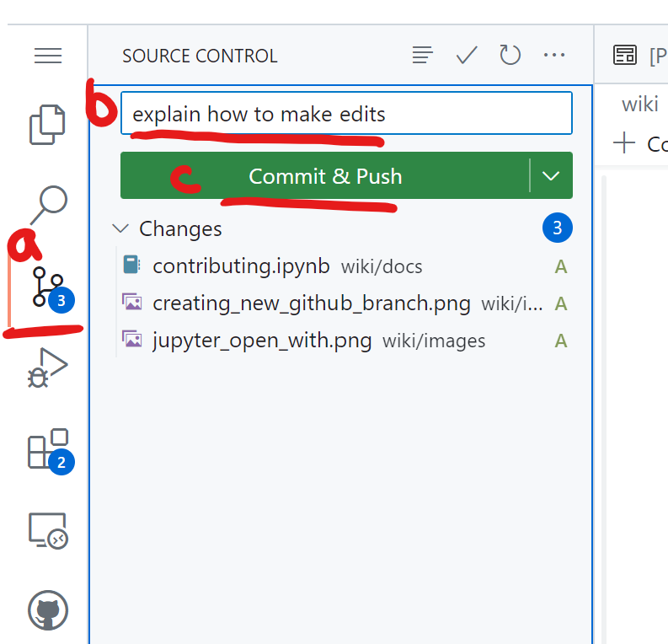This screenshot has height=644, width=668.
Task: Open the Search view magnifier icon
Action: pos(49,205)
